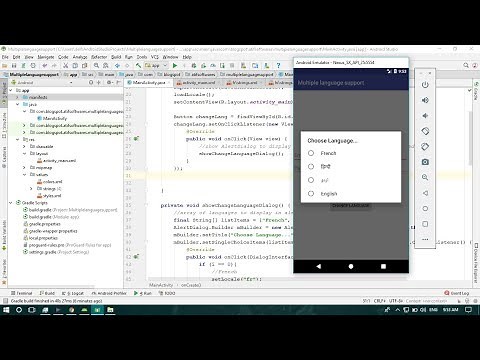Click emulator side panel back triangle icon

[x=425, y=193]
